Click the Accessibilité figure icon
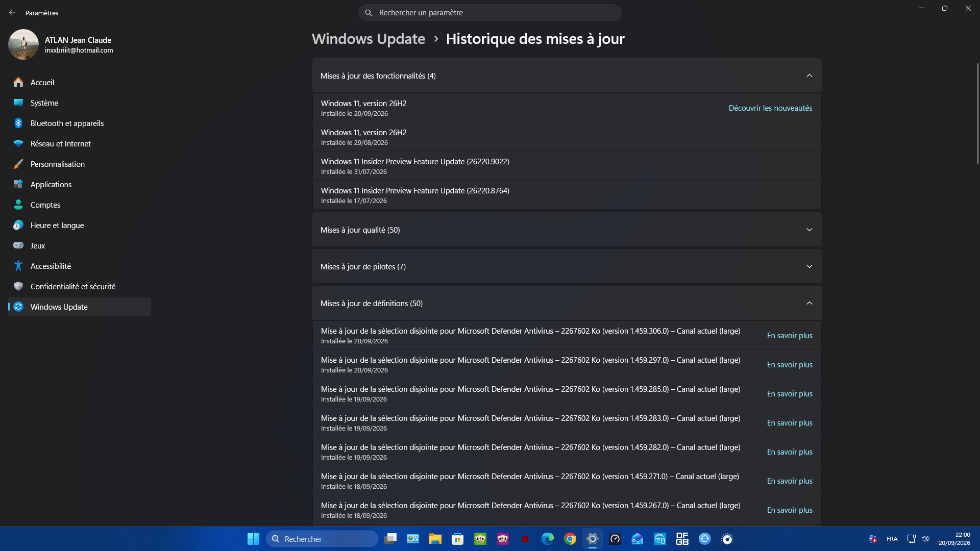This screenshot has height=551, width=980. point(18,266)
